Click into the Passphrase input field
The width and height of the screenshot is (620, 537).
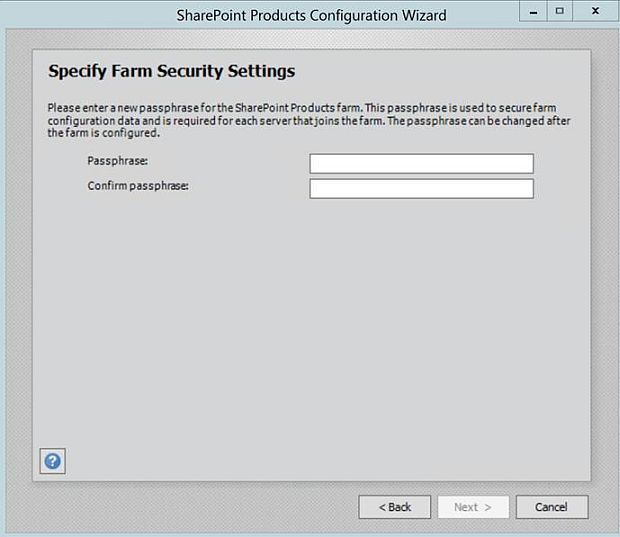point(422,164)
